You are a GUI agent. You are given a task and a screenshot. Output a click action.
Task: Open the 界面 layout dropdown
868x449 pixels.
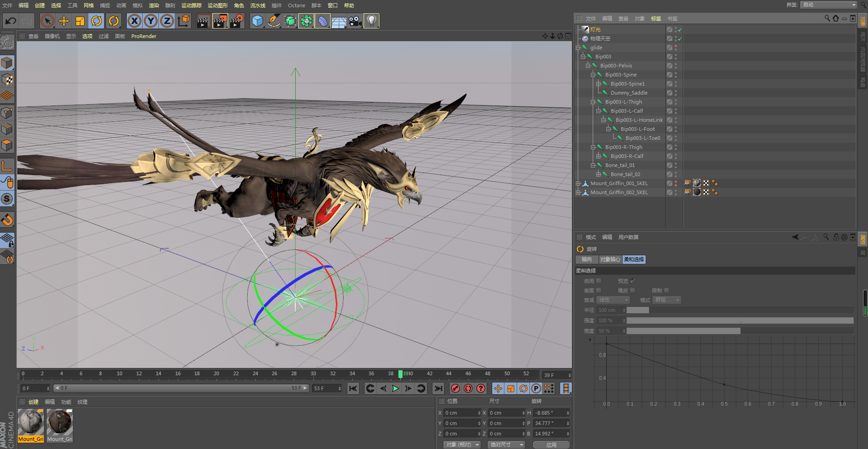(x=829, y=5)
